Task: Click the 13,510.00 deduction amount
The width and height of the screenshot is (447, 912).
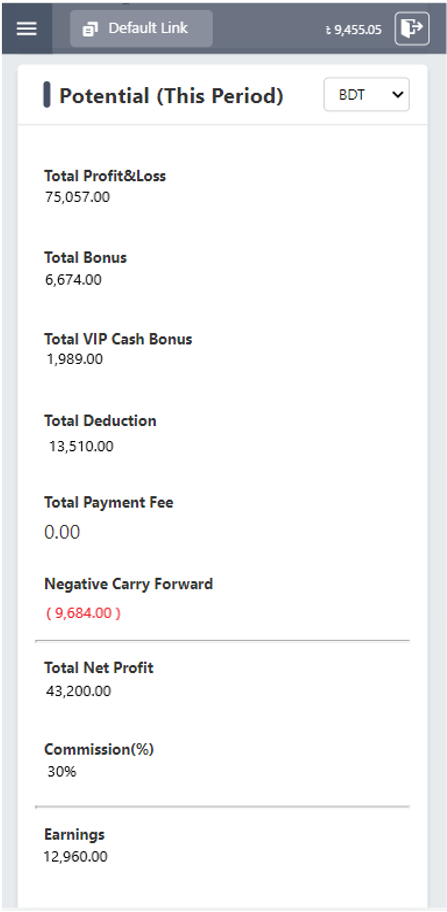Action: [x=81, y=447]
